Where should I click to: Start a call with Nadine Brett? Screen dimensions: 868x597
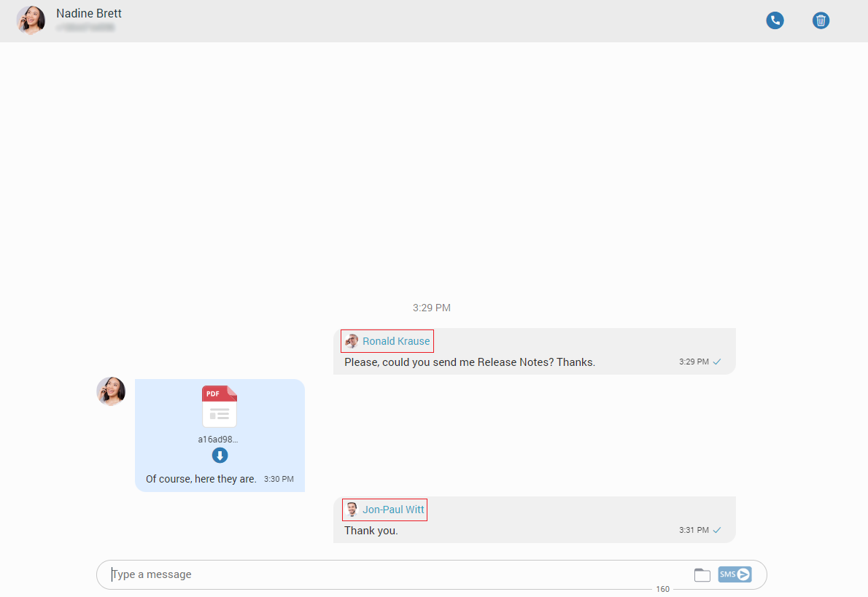tap(775, 20)
